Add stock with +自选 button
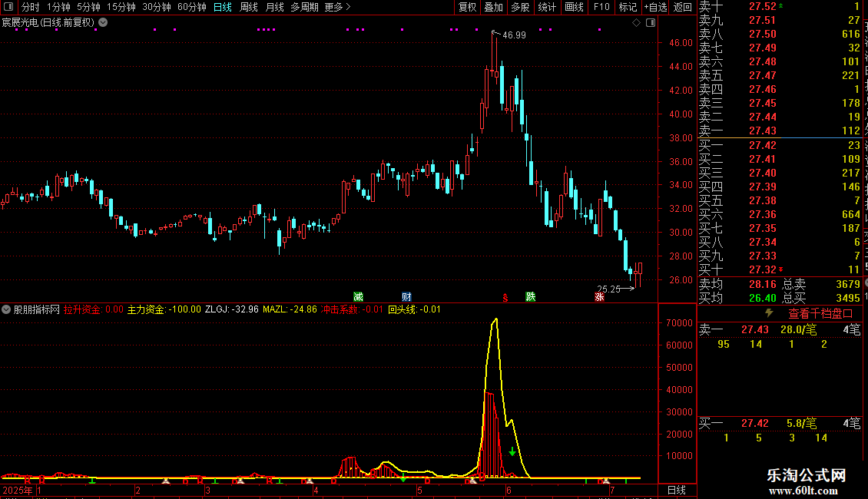Screen dimensions: 868x499 click(x=655, y=7)
